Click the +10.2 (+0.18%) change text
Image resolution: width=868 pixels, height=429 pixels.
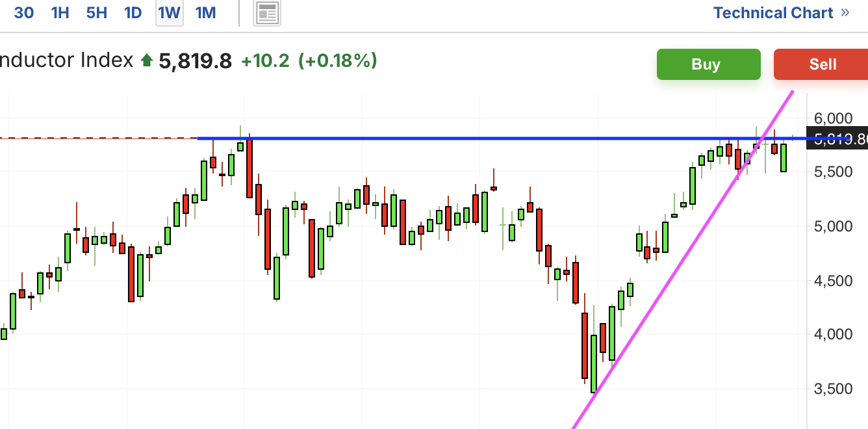[x=309, y=61]
